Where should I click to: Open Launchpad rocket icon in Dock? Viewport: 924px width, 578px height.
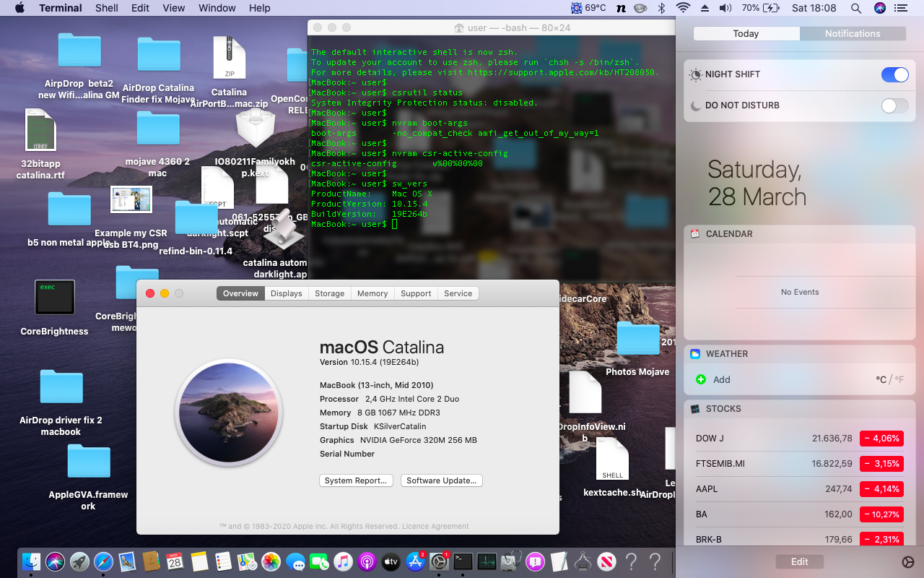tap(79, 561)
